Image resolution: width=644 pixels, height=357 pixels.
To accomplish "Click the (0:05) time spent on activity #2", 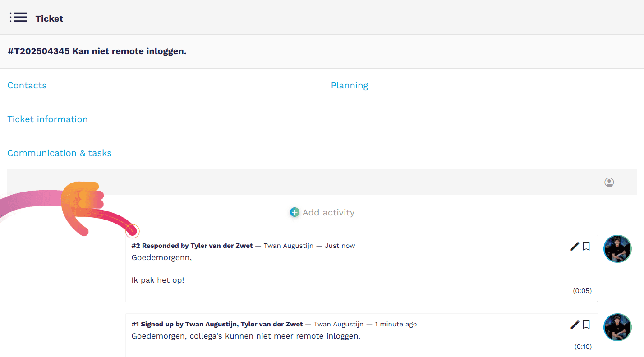I will click(x=582, y=291).
